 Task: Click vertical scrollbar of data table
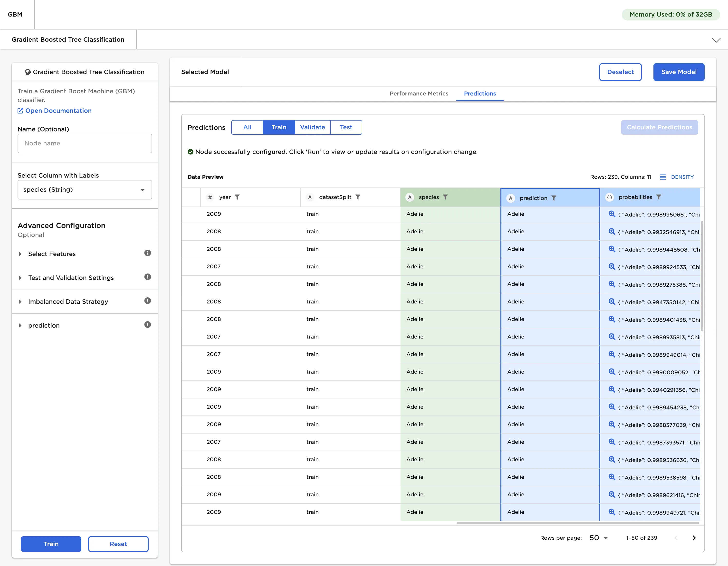[702, 276]
